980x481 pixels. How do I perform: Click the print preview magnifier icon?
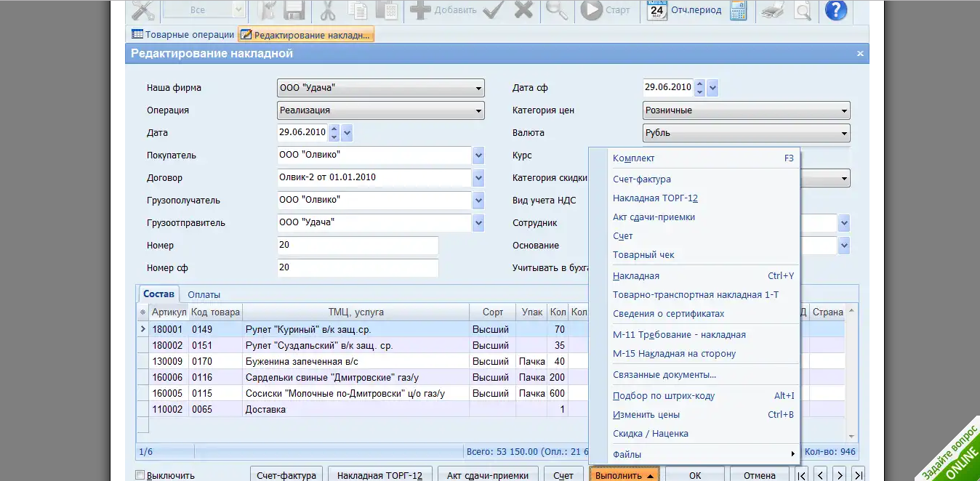click(802, 10)
